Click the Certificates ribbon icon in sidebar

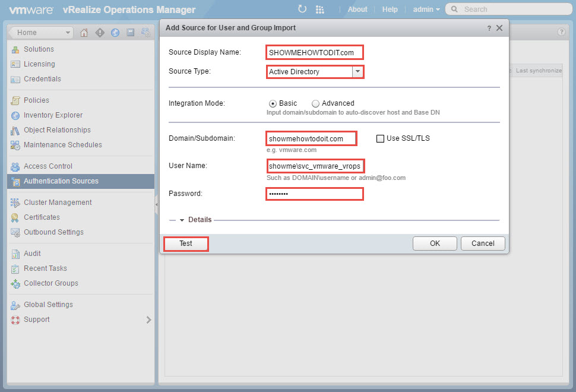[15, 217]
